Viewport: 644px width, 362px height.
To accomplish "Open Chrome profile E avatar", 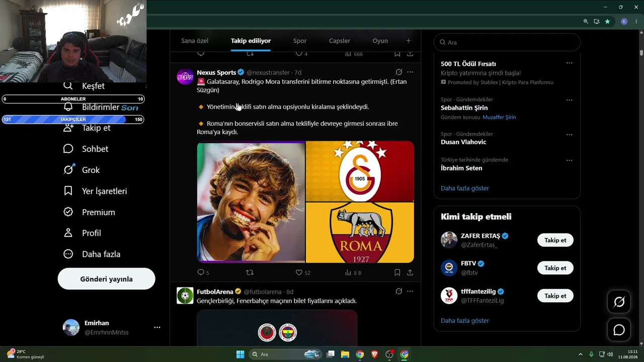I will (x=624, y=22).
